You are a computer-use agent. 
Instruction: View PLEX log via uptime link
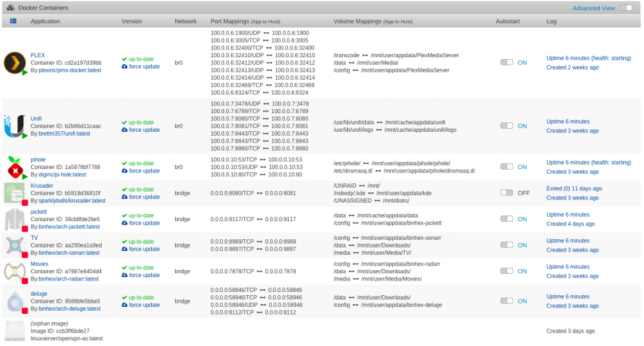coord(589,59)
